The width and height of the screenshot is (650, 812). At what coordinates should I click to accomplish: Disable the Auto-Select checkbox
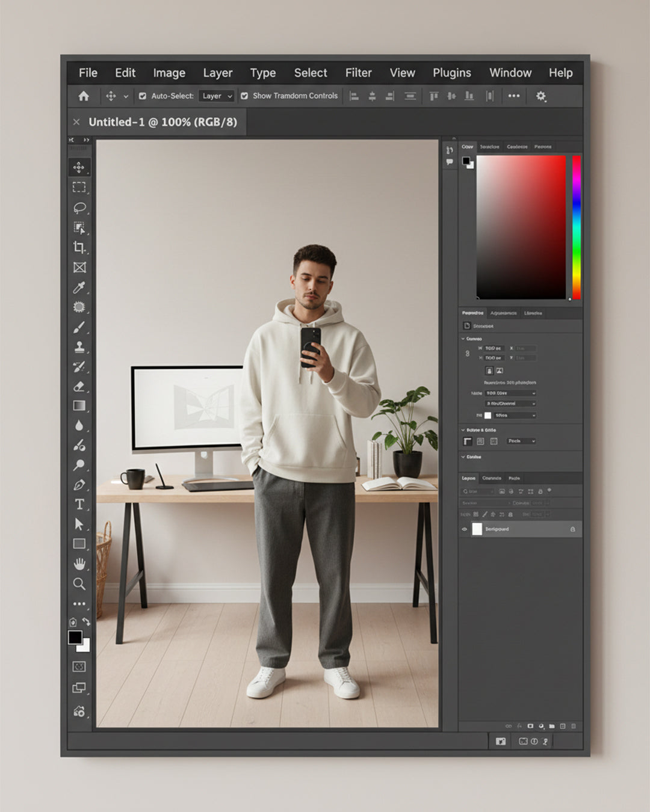coord(143,96)
